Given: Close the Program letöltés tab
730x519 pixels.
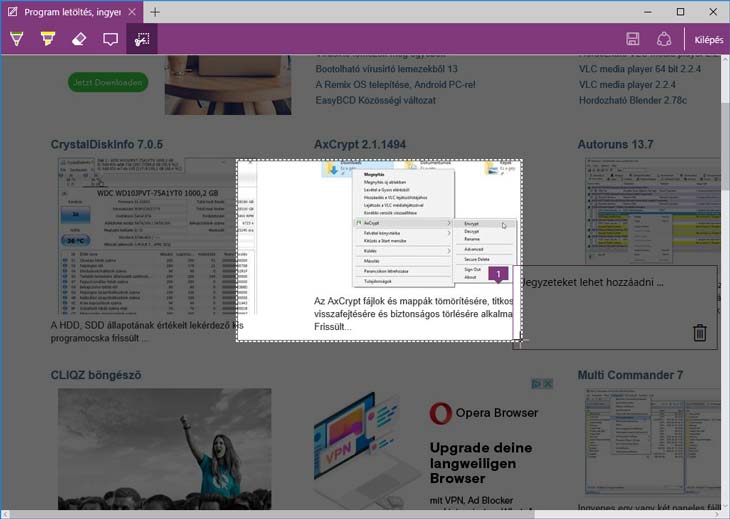Looking at the screenshot, I should (x=131, y=12).
